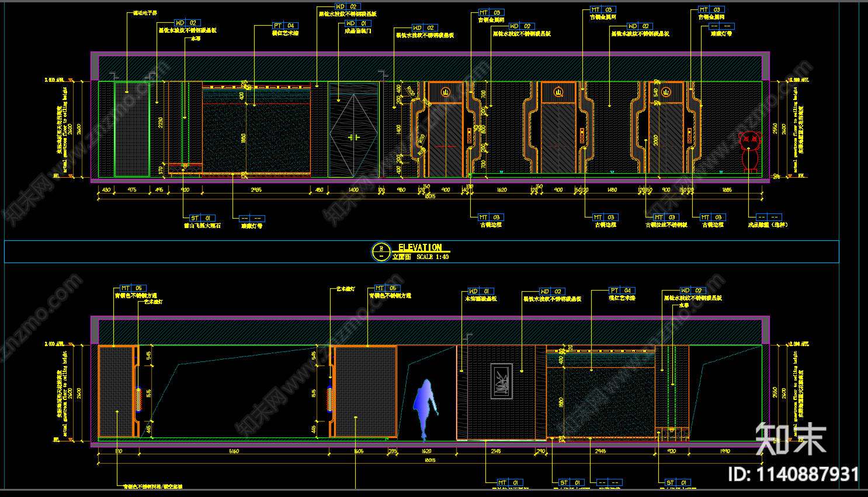Select the 1110 dimension in lower elevation

[x=119, y=451]
